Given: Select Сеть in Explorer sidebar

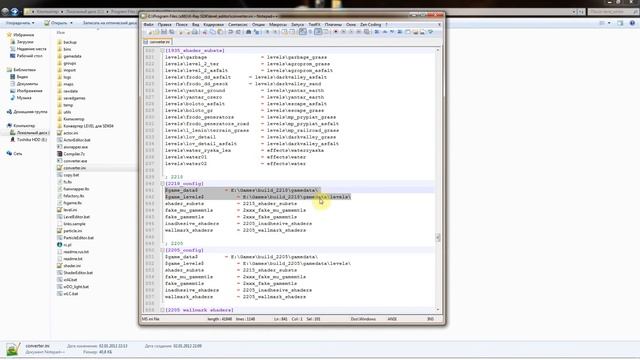Looking at the screenshot, I should point(18,153).
